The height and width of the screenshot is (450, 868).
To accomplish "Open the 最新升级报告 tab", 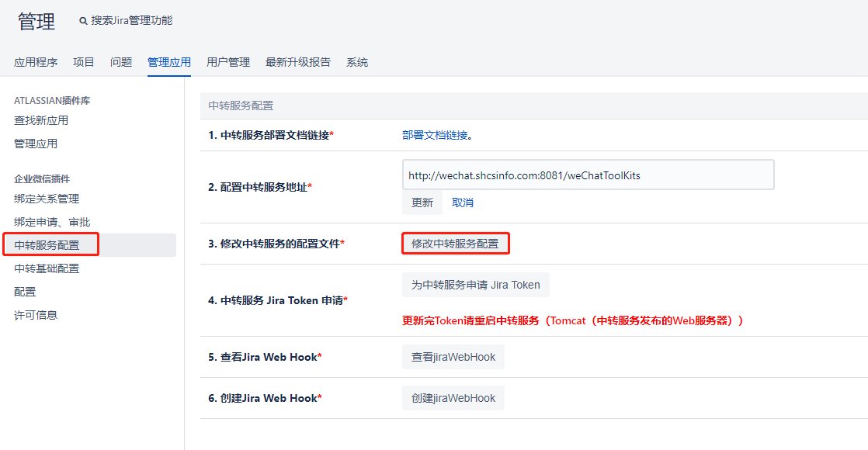I will coord(298,62).
